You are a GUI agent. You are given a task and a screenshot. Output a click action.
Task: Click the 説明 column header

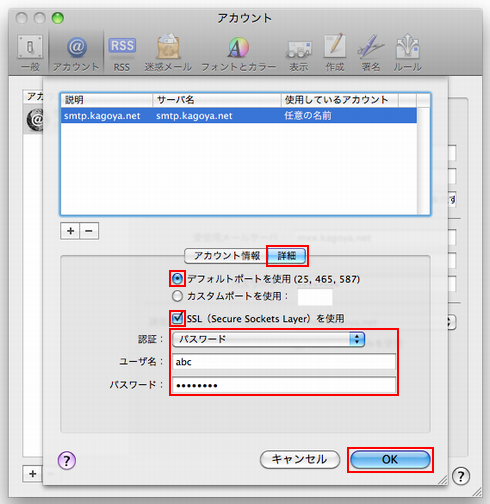(107, 100)
